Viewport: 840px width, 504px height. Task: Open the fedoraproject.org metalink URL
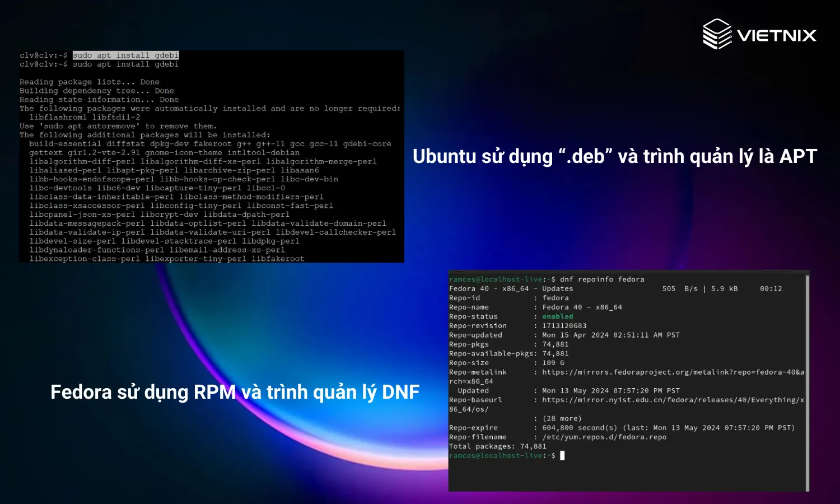[x=673, y=372]
